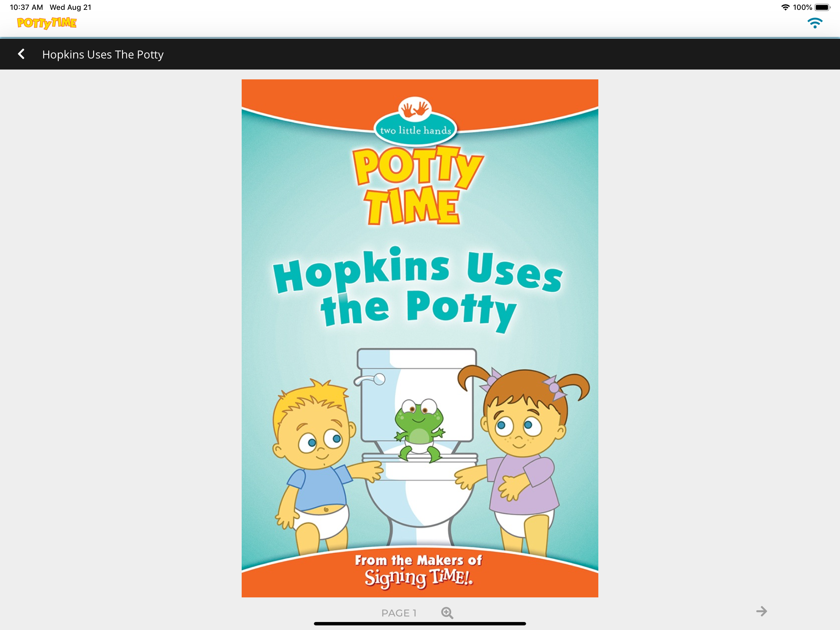This screenshot has height=630, width=840.
Task: Tap the home indicator bar
Action: [x=420, y=624]
